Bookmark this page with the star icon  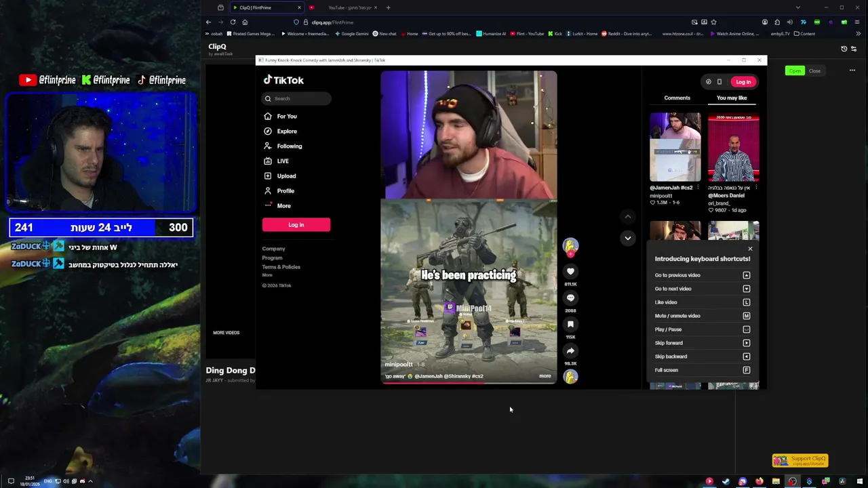[713, 22]
